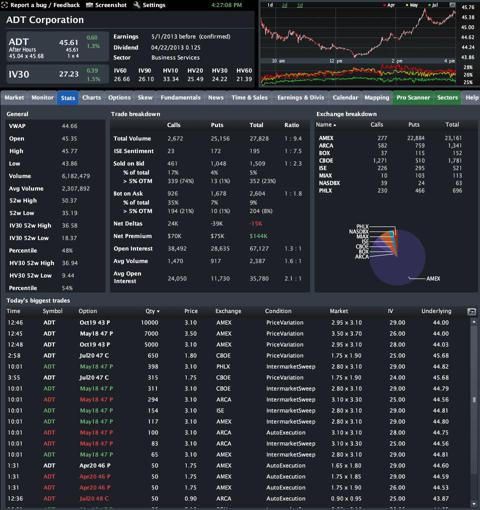The height and width of the screenshot is (510, 480).
Task: Sort exchange breakdown by Puts column
Action: (414, 125)
